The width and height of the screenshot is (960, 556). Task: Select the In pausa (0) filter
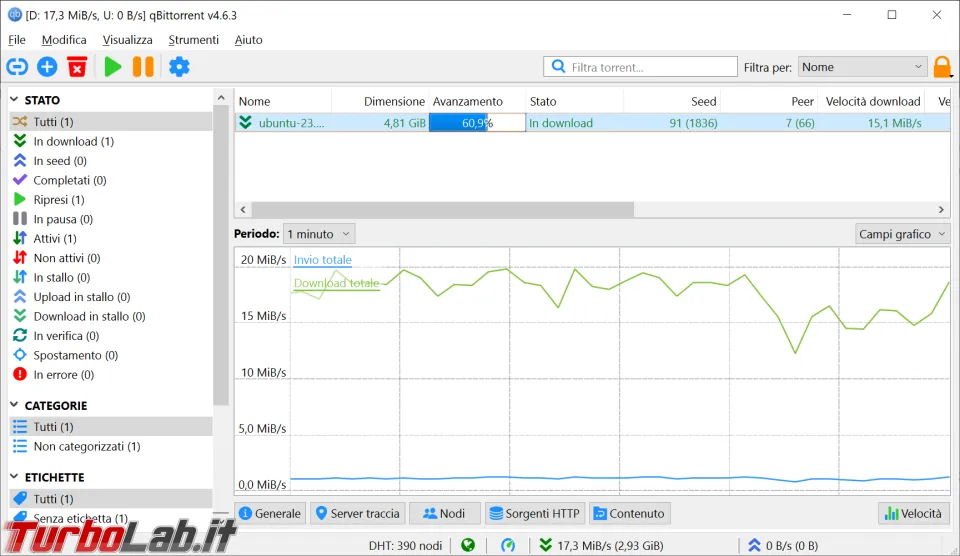tap(111, 219)
